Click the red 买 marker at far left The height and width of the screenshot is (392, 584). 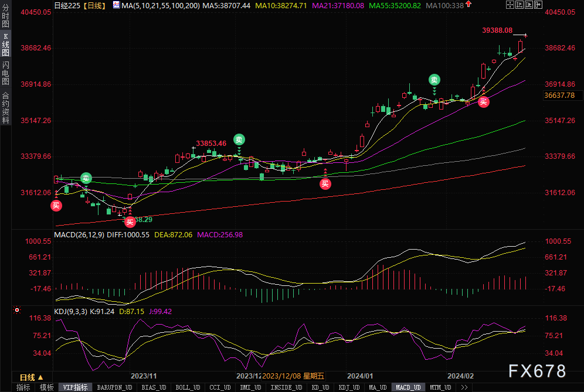(x=56, y=206)
